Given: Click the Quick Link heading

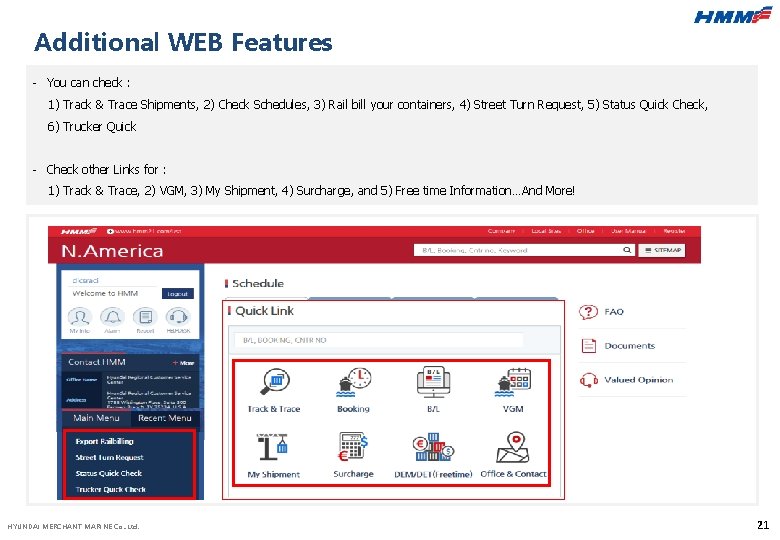Looking at the screenshot, I should tap(264, 311).
